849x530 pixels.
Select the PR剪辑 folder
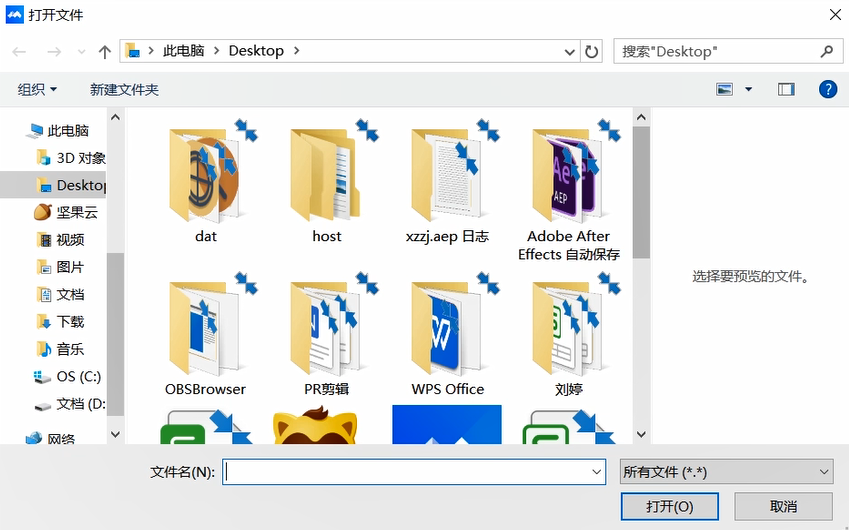point(327,336)
